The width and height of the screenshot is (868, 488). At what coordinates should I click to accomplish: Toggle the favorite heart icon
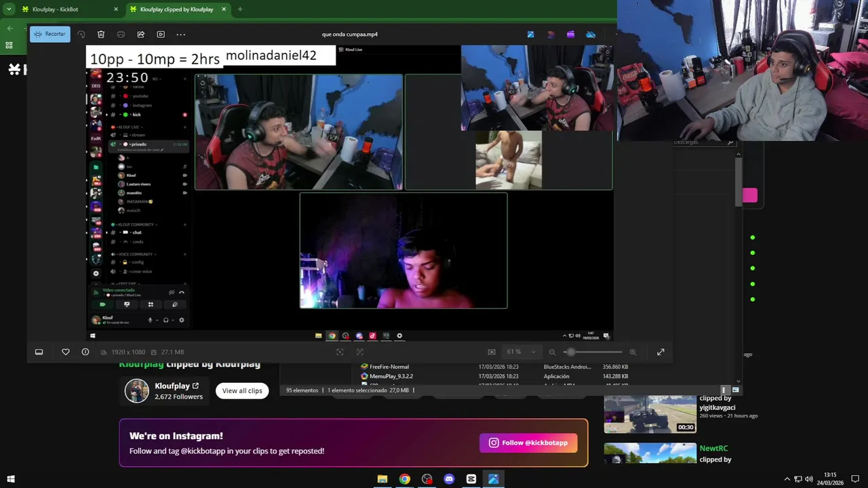coord(66,352)
